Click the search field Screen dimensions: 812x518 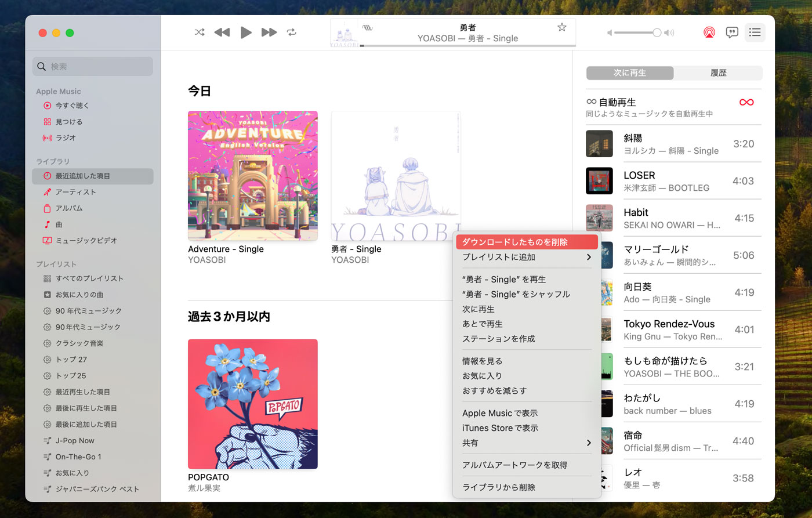93,66
